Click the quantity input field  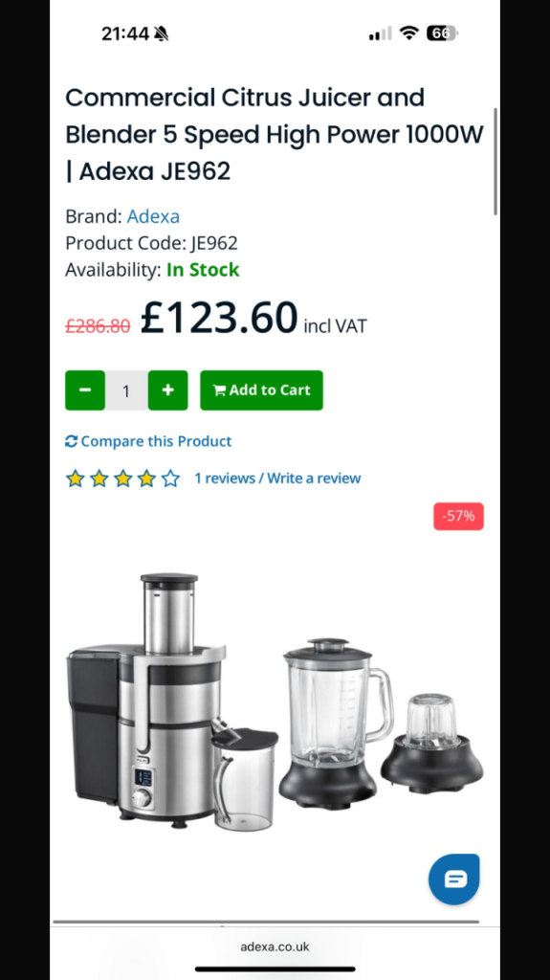coord(126,390)
